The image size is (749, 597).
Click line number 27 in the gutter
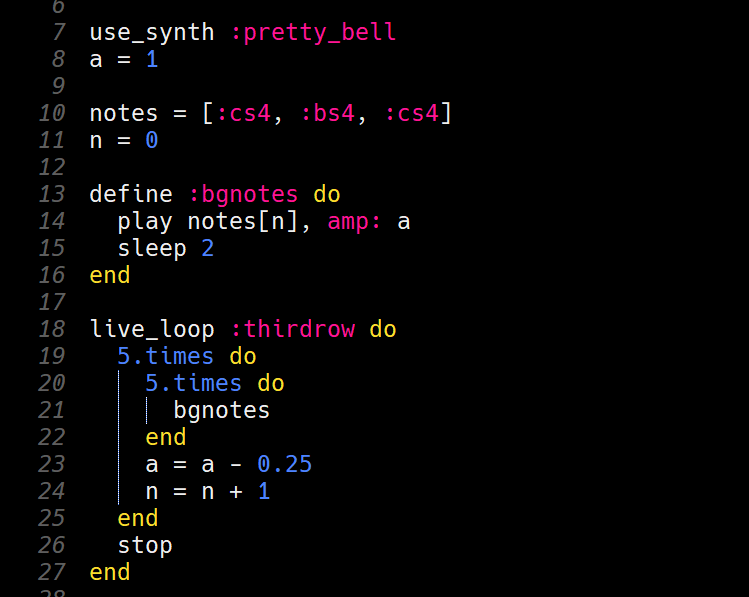(x=52, y=572)
